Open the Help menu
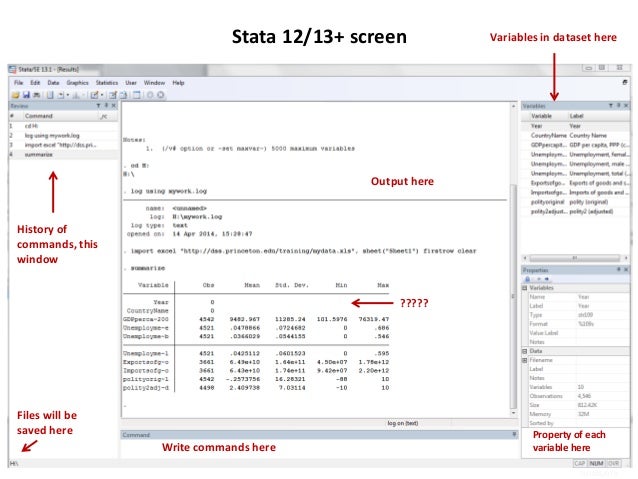This screenshot has height=479, width=638. (178, 83)
